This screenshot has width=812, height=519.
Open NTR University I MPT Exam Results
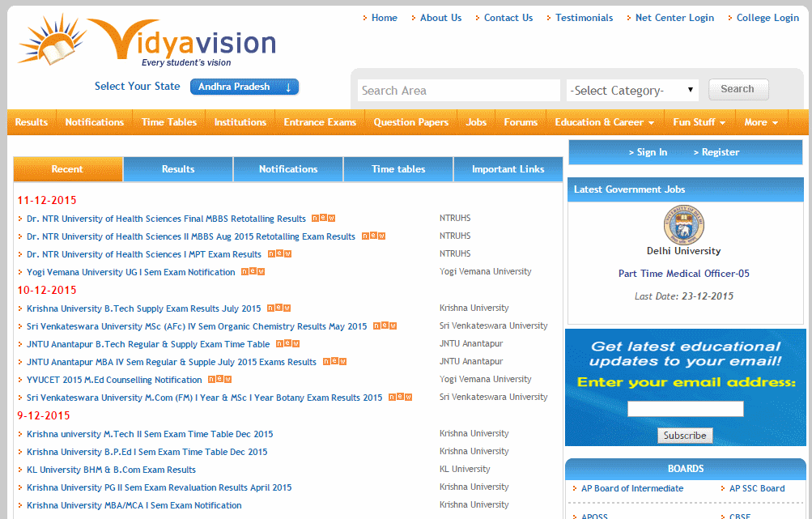tap(144, 254)
